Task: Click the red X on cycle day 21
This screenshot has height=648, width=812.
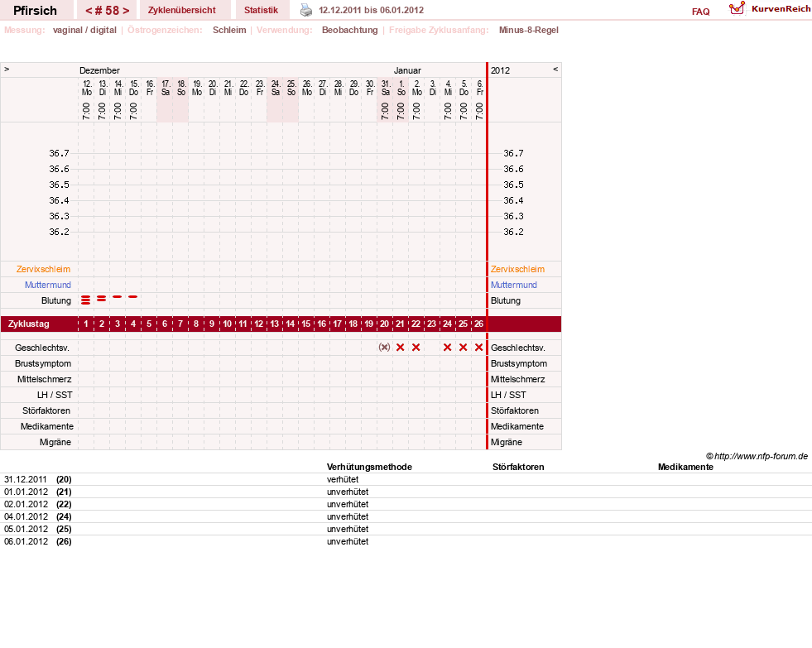Action: tap(401, 348)
